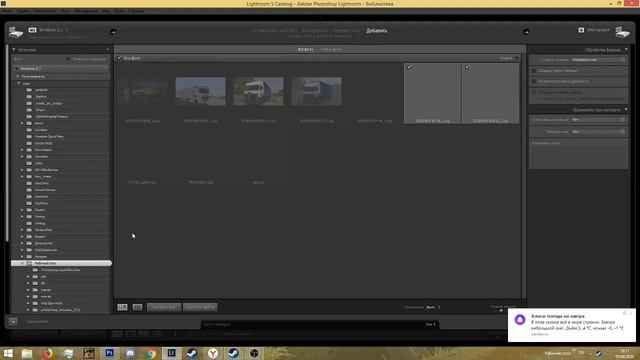
Task: Select the third truck photo thumbnail
Action: click(258, 91)
